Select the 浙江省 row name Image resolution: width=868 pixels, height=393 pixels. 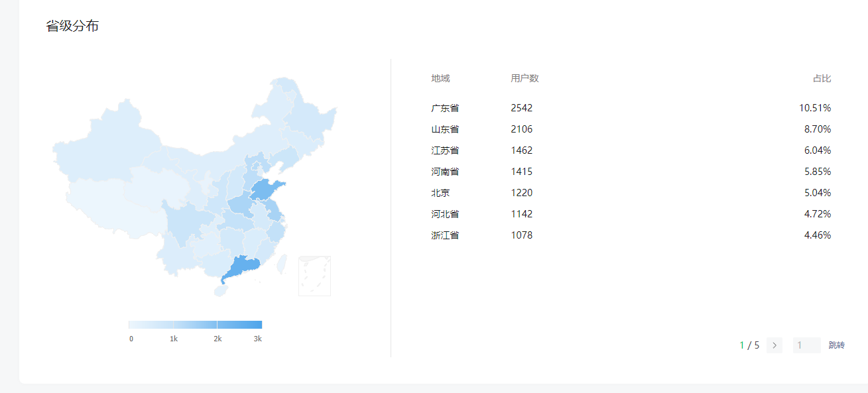(445, 235)
